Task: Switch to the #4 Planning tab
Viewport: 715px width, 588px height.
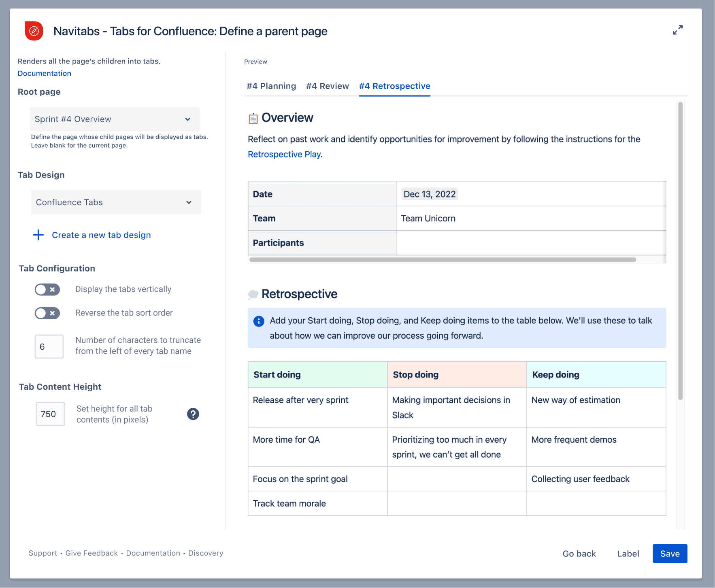Action: pos(271,86)
